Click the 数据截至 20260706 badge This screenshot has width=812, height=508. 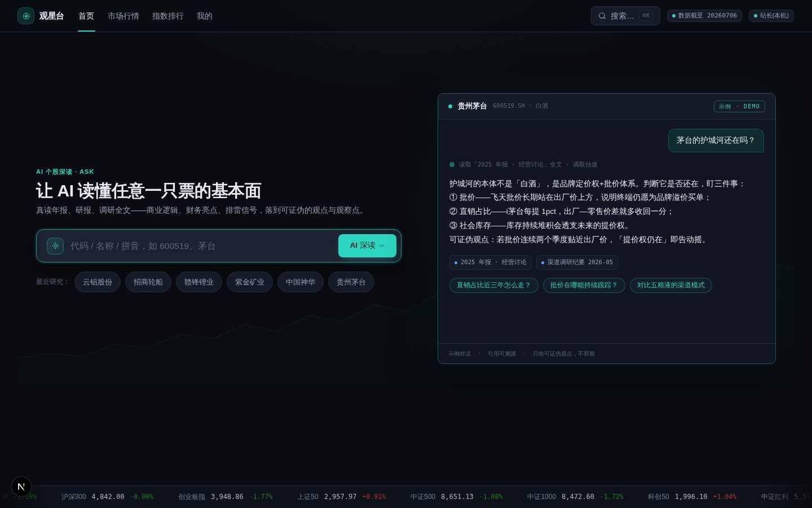704,16
